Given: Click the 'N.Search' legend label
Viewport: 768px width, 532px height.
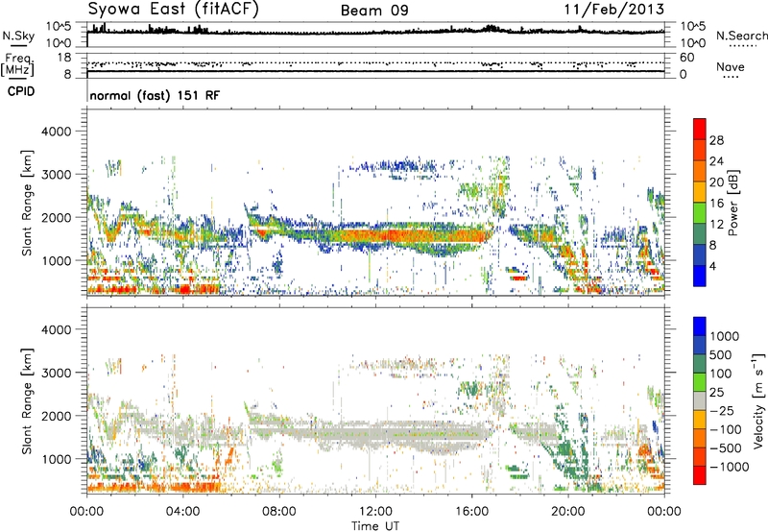Looking at the screenshot, I should [741, 36].
